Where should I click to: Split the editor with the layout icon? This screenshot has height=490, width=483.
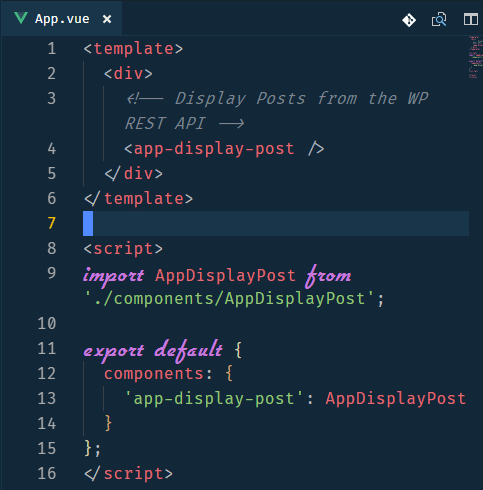(x=471, y=19)
